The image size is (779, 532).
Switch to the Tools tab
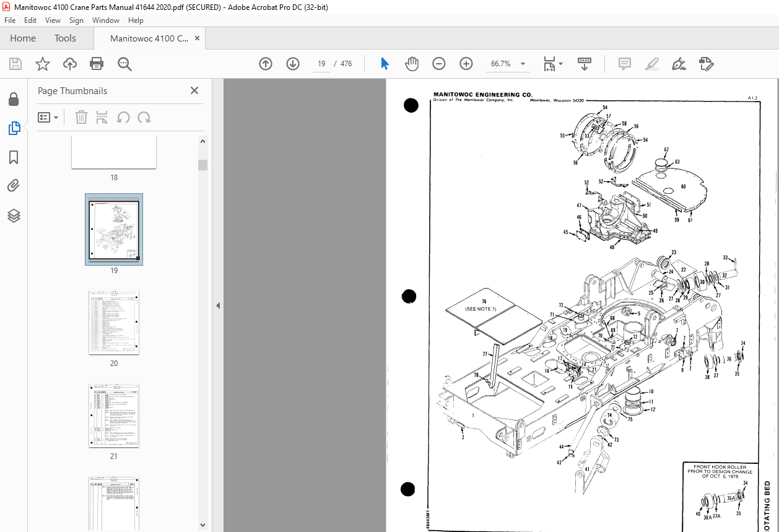click(65, 38)
